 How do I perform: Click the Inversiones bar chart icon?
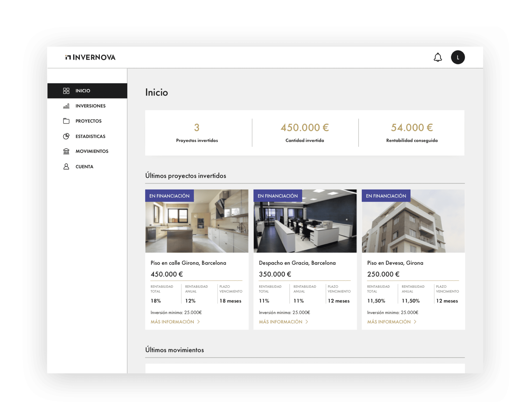coord(66,106)
